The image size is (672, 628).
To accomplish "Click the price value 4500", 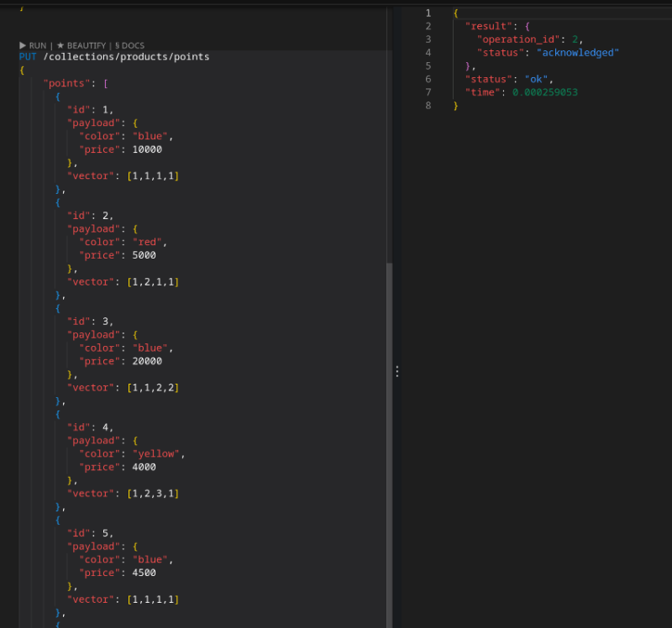I will 144,573.
